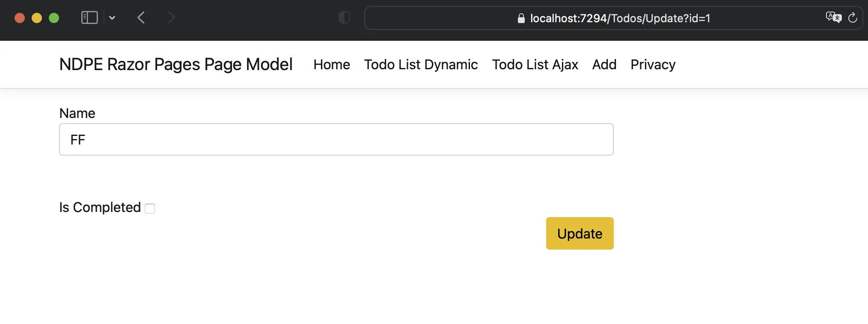Viewport: 868px width, 324px height.
Task: Toggle the Safari sidebar icon
Action: pyautogui.click(x=89, y=18)
